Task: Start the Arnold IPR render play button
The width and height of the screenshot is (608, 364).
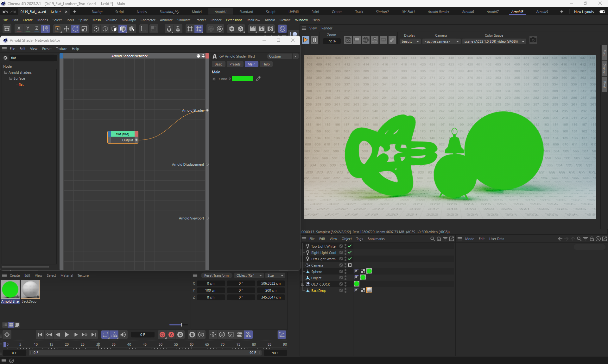Action: point(306,40)
